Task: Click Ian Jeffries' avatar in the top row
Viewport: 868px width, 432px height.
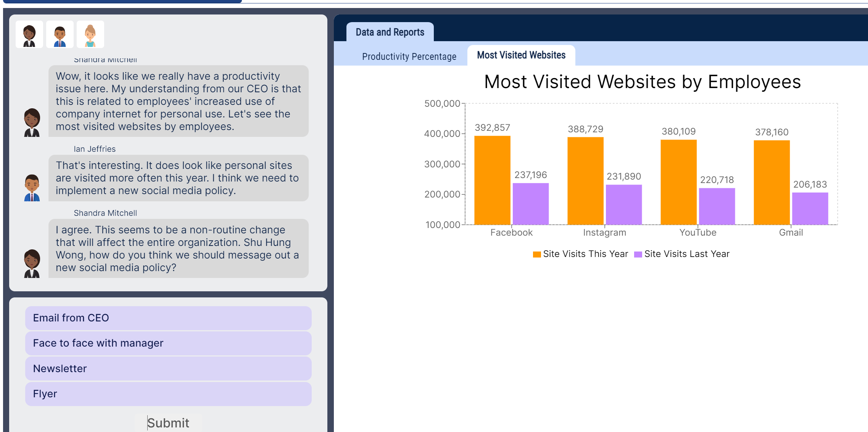Action: [60, 34]
